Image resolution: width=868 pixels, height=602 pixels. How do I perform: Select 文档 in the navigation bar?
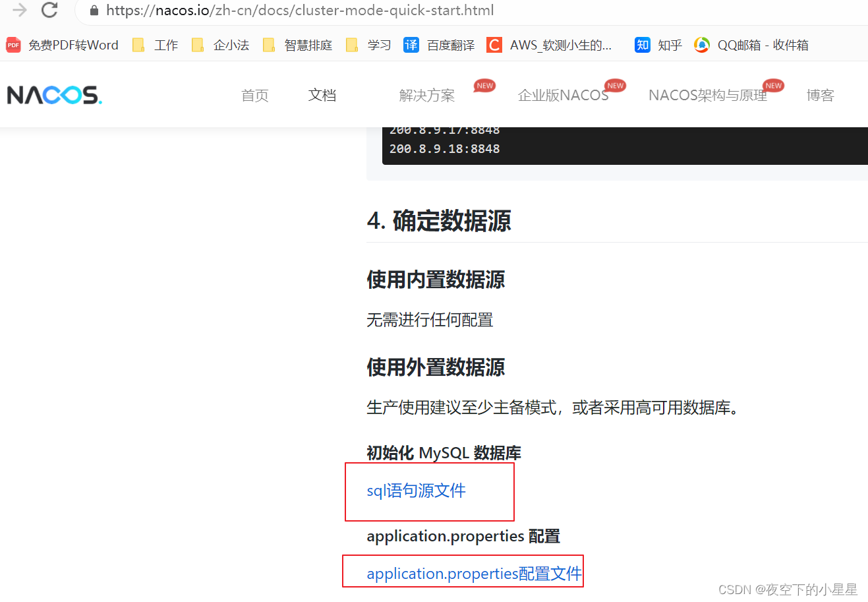[322, 96]
